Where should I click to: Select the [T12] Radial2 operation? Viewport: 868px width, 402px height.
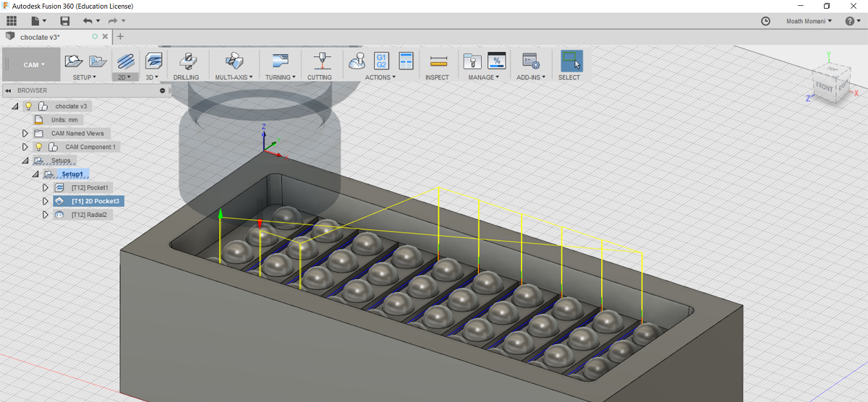[89, 215]
